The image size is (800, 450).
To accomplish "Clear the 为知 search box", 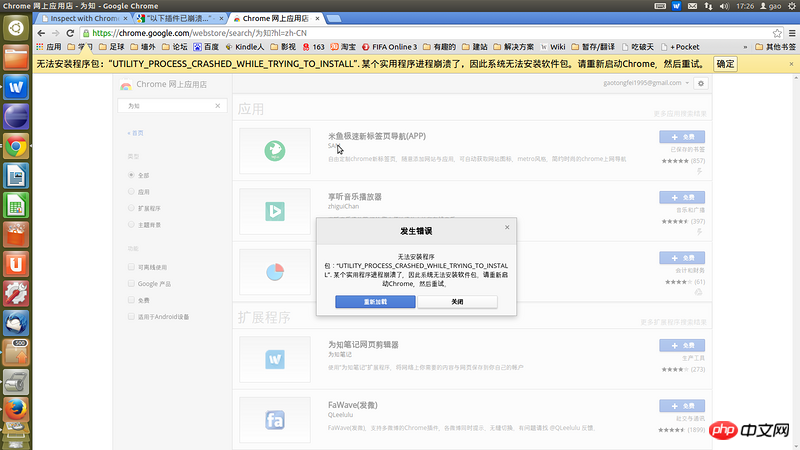I will point(218,106).
